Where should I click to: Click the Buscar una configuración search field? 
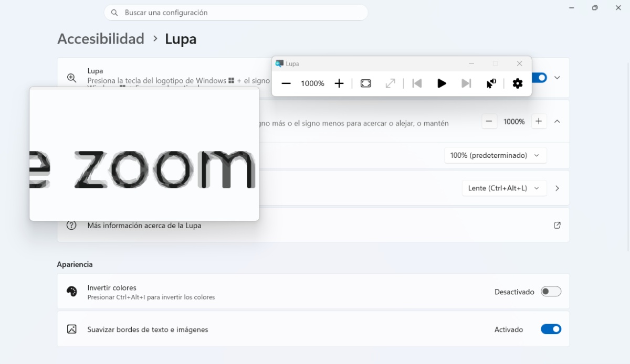tap(236, 13)
